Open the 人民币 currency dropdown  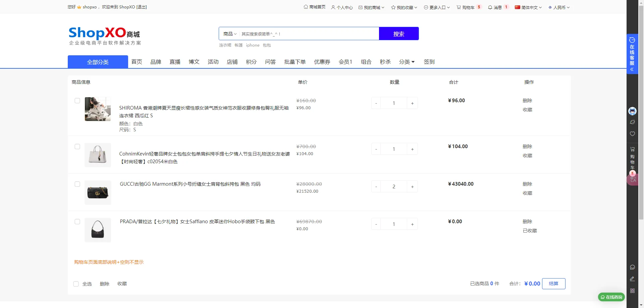[x=559, y=7]
